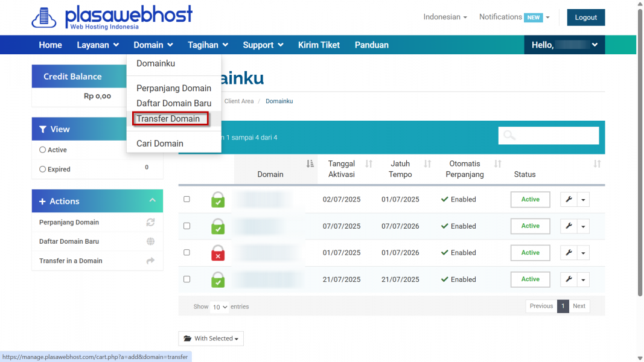
Task: Click the arrow icon beside Transfer in a Domain
Action: click(150, 261)
